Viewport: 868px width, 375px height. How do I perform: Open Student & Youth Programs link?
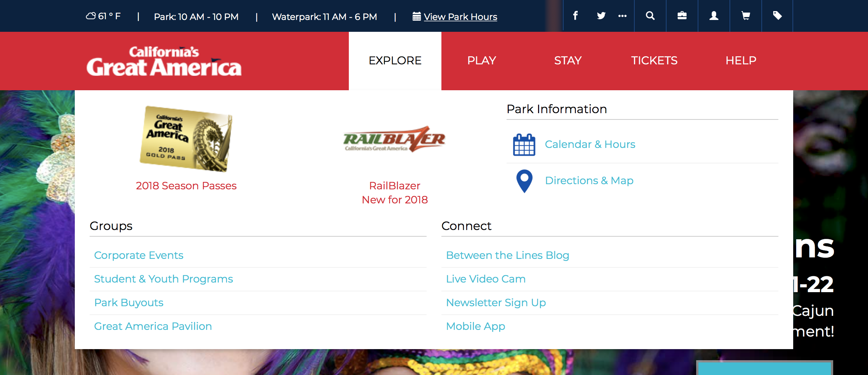(x=163, y=279)
